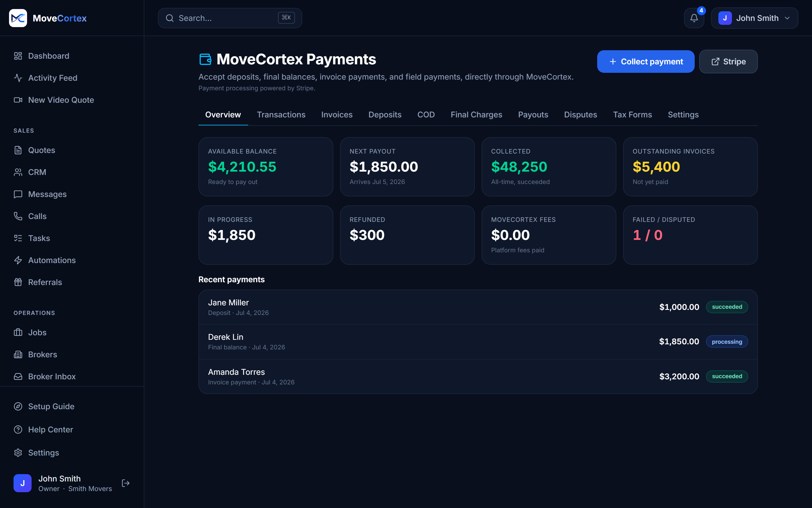Open the Deposits tab

coord(385,115)
